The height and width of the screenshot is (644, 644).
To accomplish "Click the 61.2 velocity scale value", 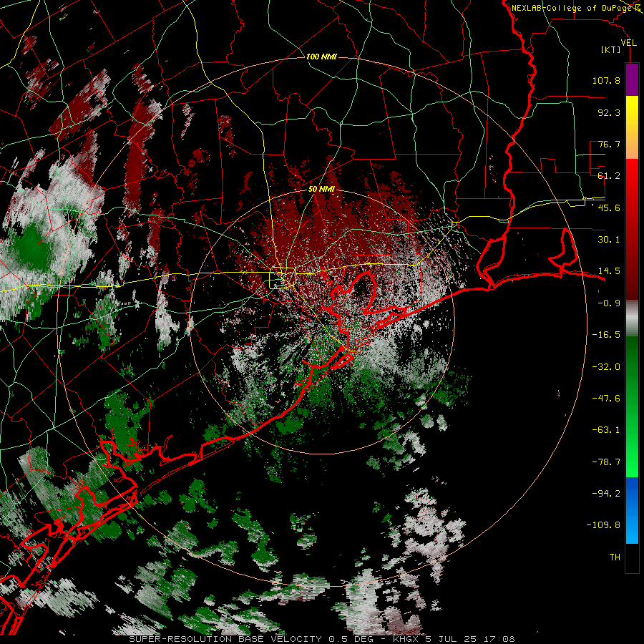I will tap(609, 176).
